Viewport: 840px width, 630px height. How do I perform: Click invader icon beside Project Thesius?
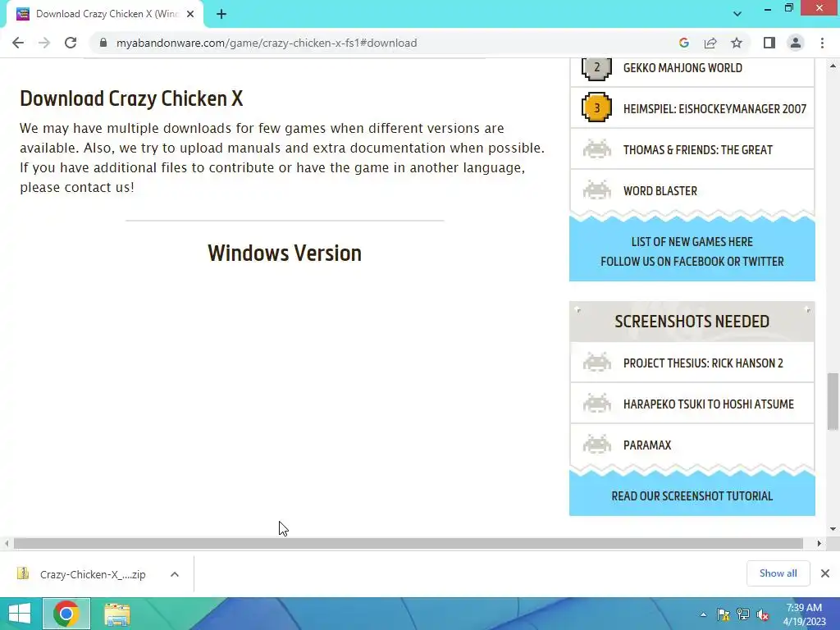(597, 362)
